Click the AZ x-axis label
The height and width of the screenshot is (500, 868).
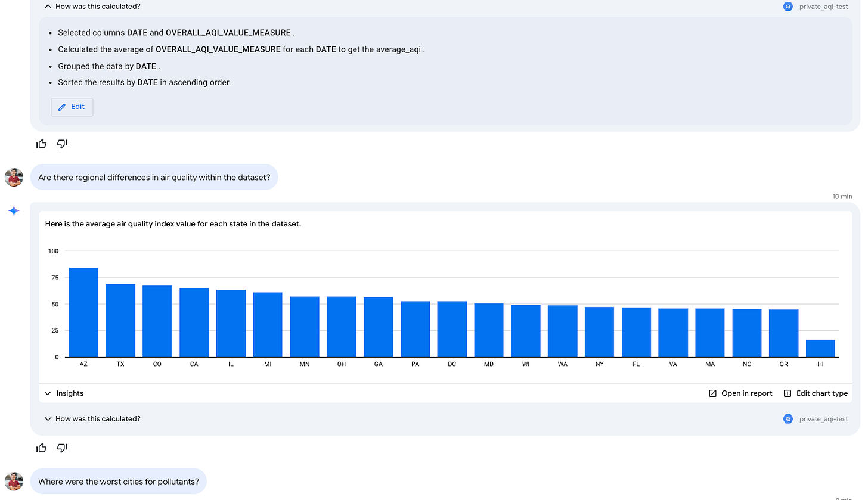tap(83, 364)
